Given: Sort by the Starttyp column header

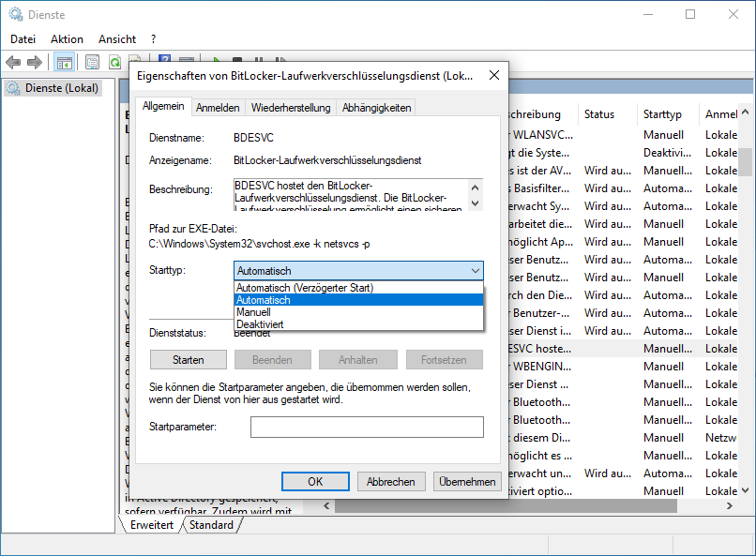Looking at the screenshot, I should pos(668,114).
